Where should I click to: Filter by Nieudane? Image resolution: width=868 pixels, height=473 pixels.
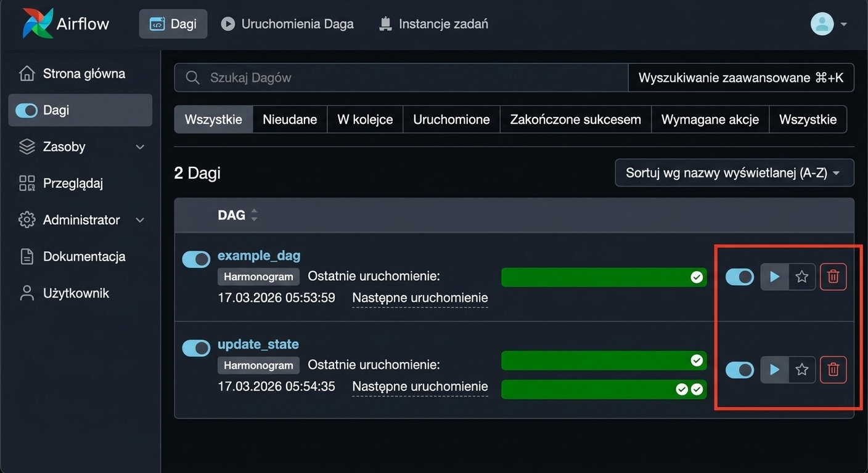click(290, 119)
